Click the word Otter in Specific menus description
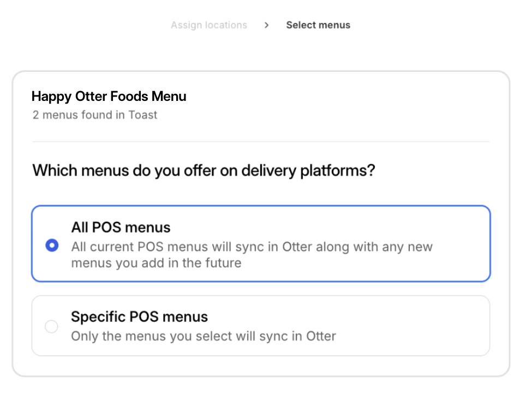This screenshot has height=420, width=526. [320, 336]
